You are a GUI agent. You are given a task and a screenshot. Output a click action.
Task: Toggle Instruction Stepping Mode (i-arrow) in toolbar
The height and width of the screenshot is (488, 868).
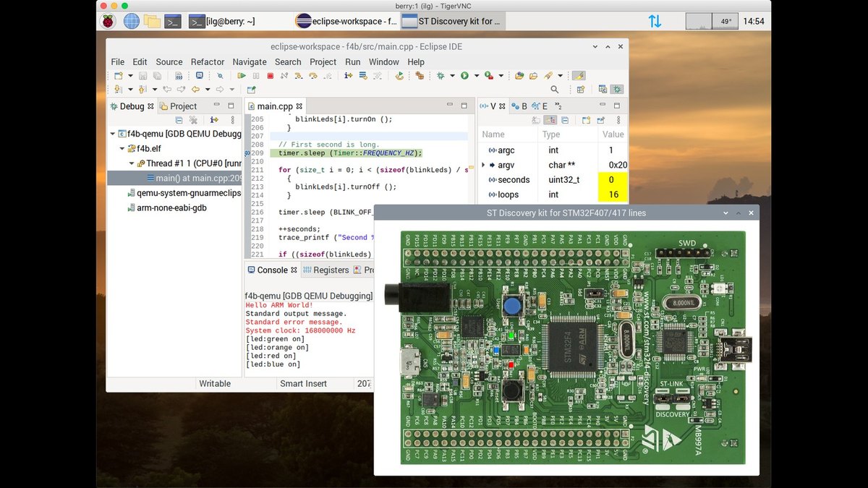click(348, 76)
